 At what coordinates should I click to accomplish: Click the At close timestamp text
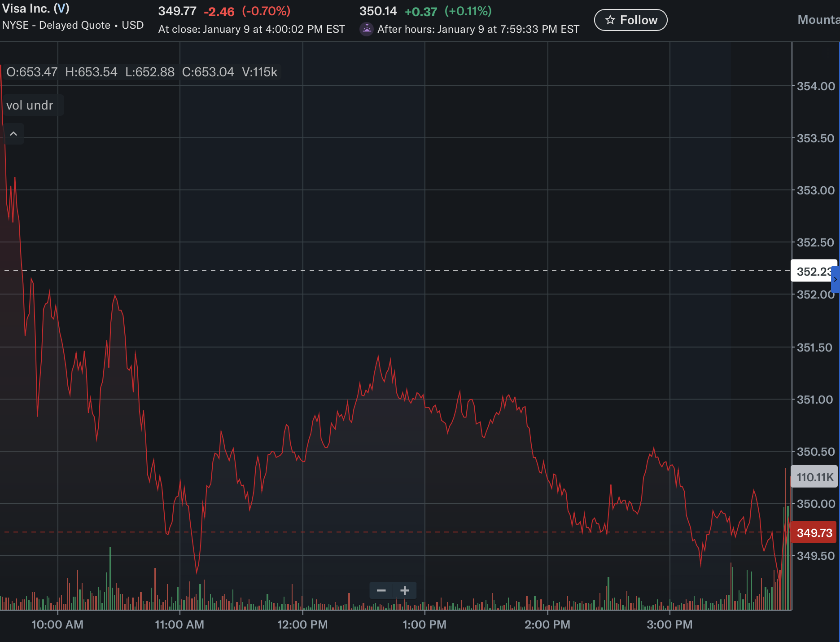coord(252,29)
